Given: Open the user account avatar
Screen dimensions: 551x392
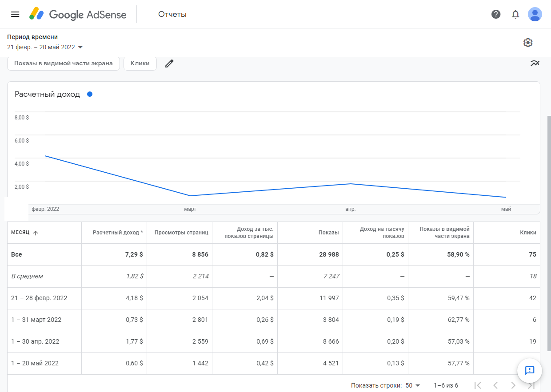Looking at the screenshot, I should click(535, 14).
